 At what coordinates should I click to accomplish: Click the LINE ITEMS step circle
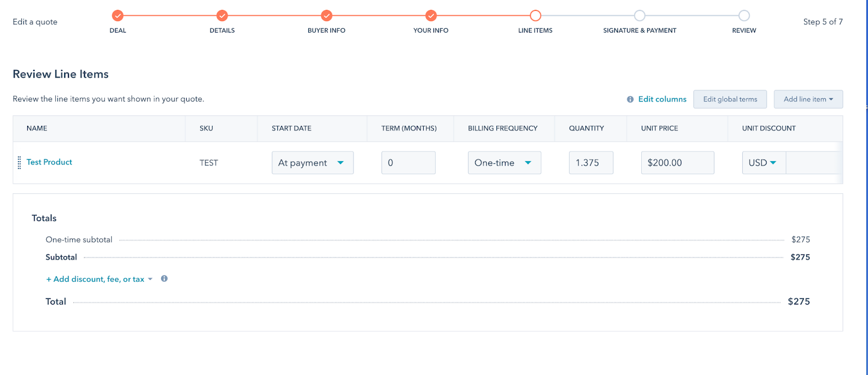pos(535,16)
